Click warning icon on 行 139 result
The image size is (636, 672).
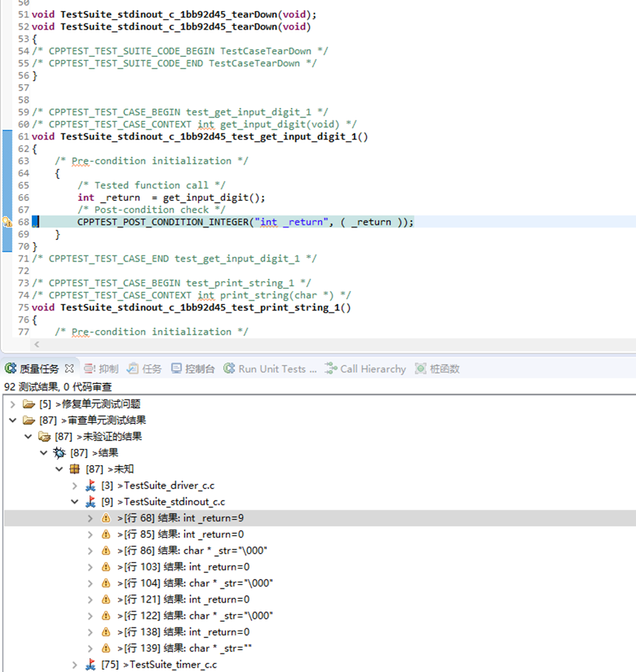tap(106, 648)
